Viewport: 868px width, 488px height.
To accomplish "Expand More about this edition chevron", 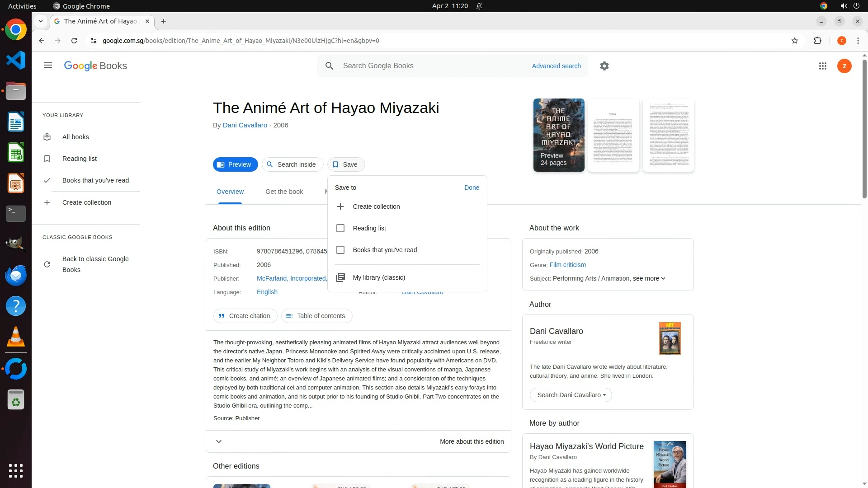I will point(219,441).
